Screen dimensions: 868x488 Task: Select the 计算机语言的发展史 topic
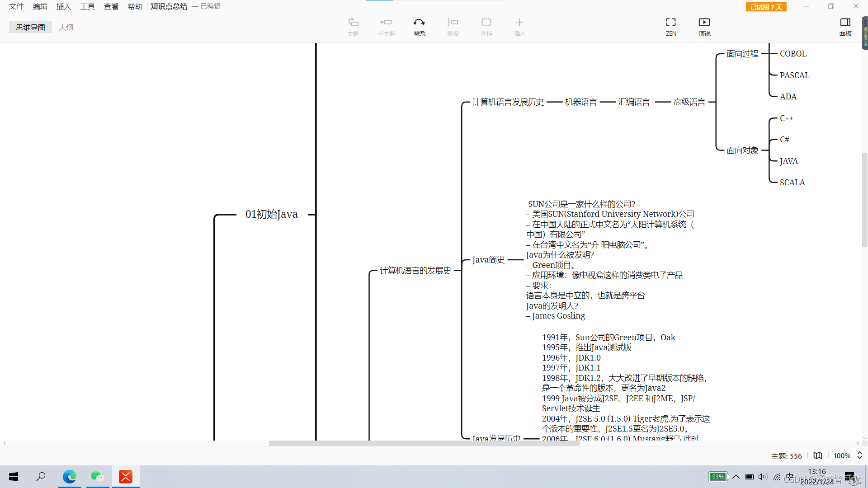click(x=415, y=270)
